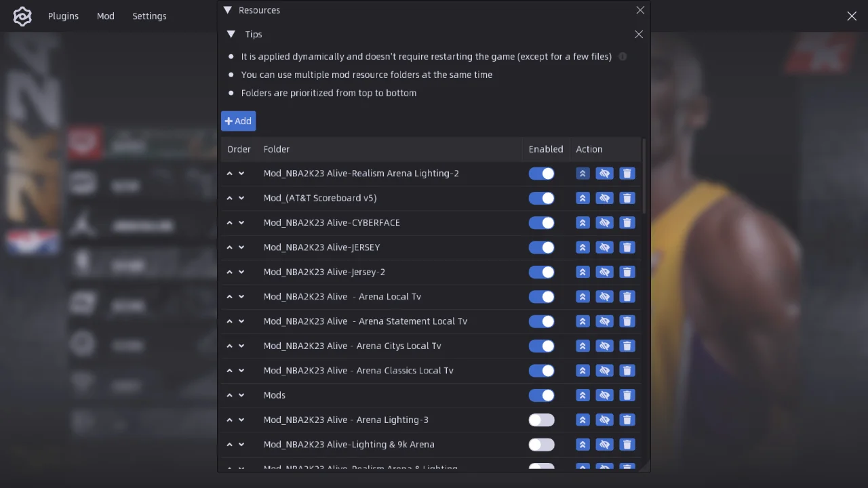Screen dimensions: 868x488
Task: Click the Order column header
Action: click(239, 149)
